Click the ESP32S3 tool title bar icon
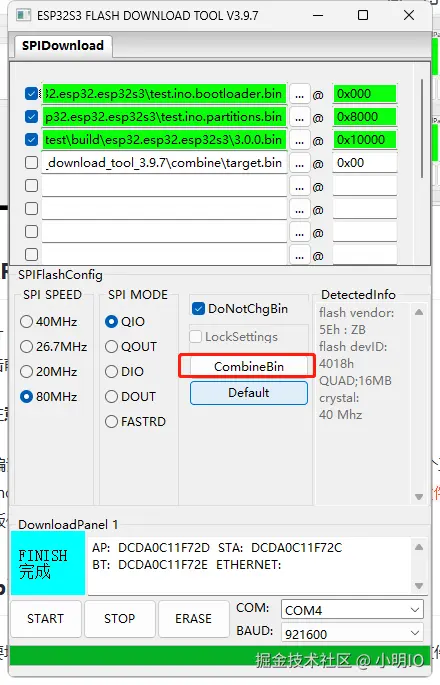 [x=24, y=15]
